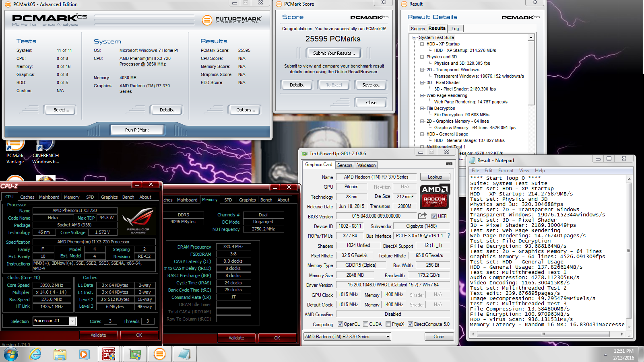644x362 pixels.
Task: Click Validate in front CPU-Z window
Action: click(98, 335)
